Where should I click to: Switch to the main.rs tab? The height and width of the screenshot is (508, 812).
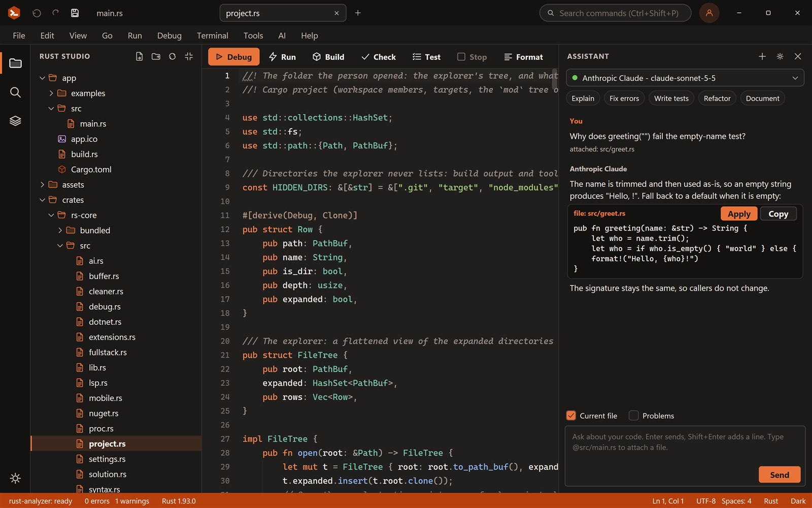click(x=110, y=13)
